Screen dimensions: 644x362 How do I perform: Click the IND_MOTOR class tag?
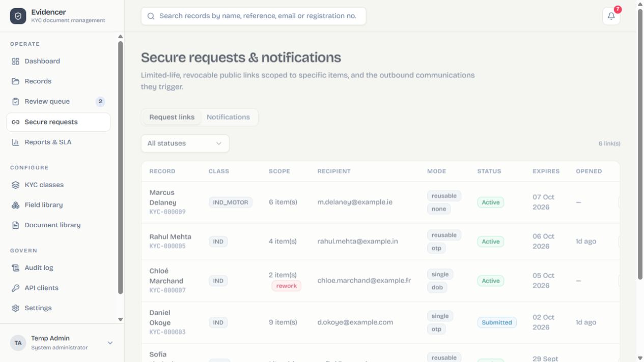point(231,202)
